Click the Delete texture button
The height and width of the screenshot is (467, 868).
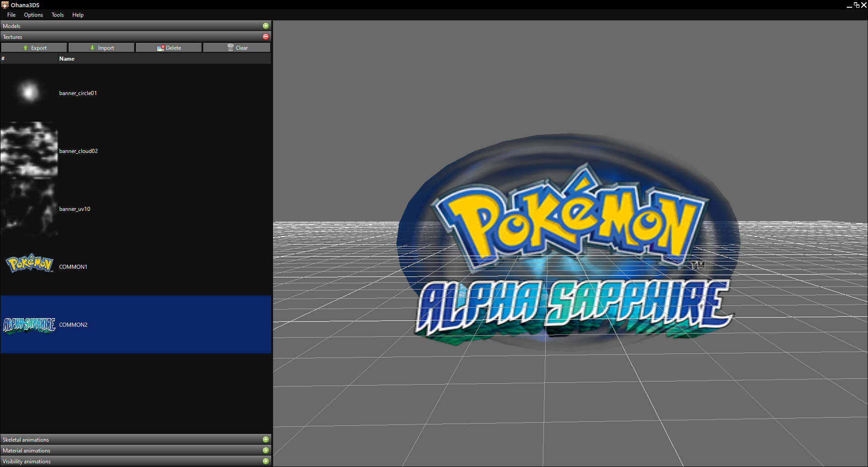[x=169, y=48]
